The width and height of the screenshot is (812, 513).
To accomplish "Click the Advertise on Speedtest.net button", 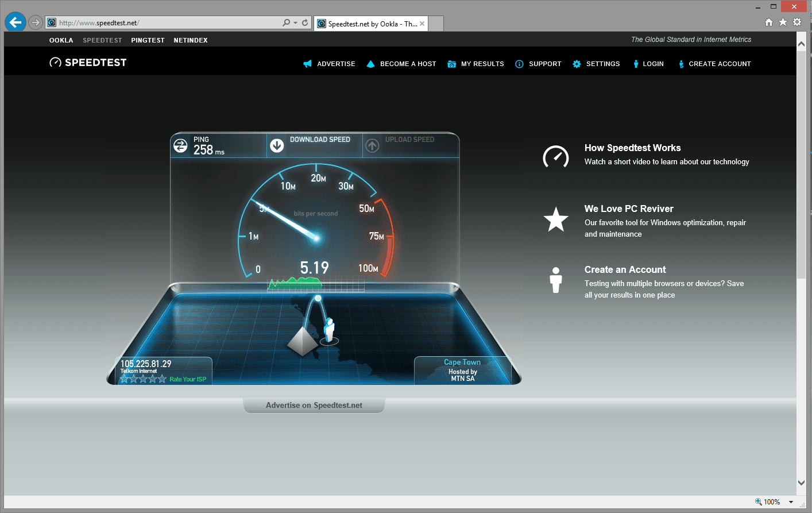I will point(314,406).
